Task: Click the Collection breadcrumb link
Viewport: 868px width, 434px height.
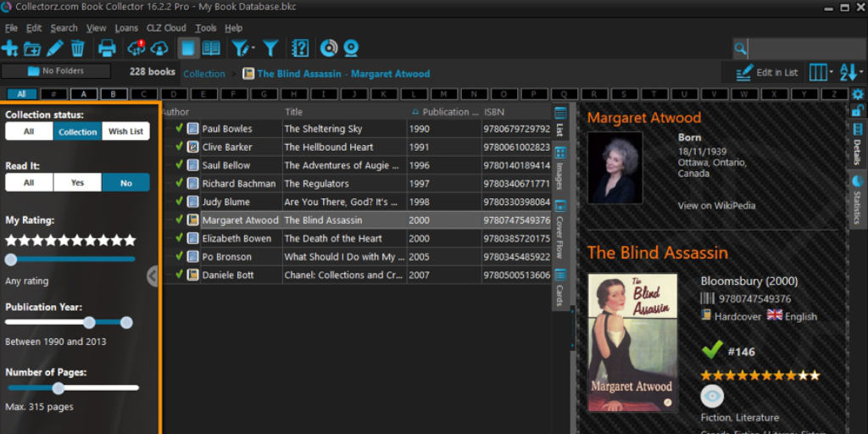Action: point(204,74)
